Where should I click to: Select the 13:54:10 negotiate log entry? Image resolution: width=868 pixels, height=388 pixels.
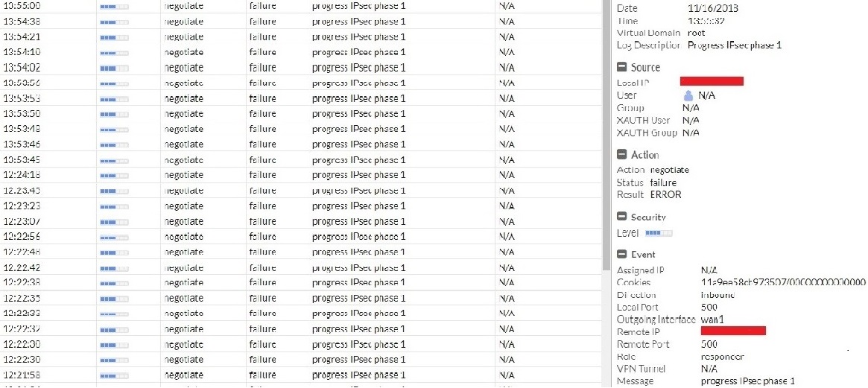click(x=183, y=52)
